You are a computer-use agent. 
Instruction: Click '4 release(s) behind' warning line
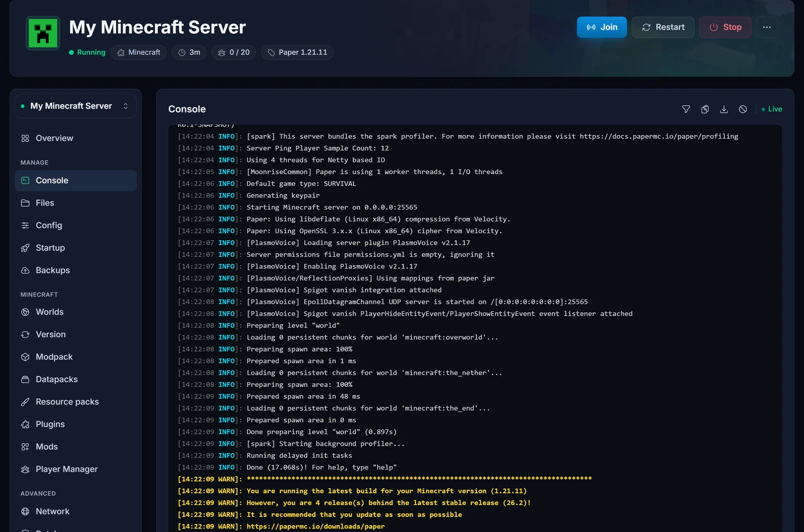(354, 503)
